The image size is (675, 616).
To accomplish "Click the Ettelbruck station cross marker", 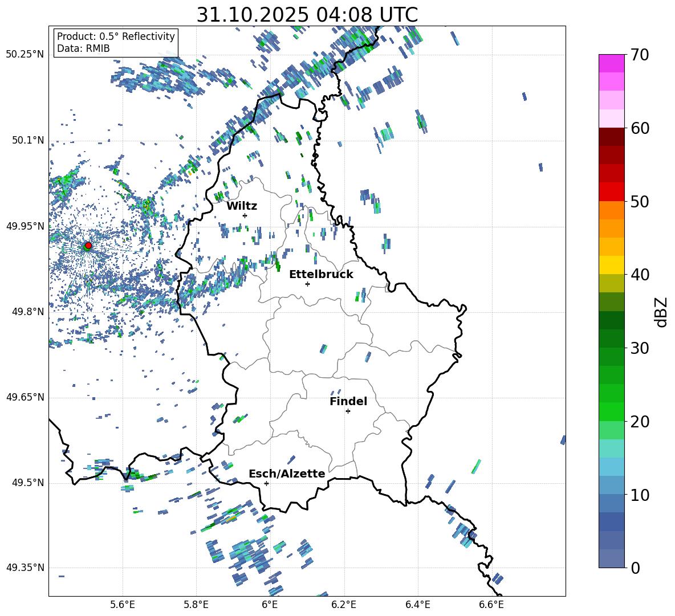I will tap(307, 284).
